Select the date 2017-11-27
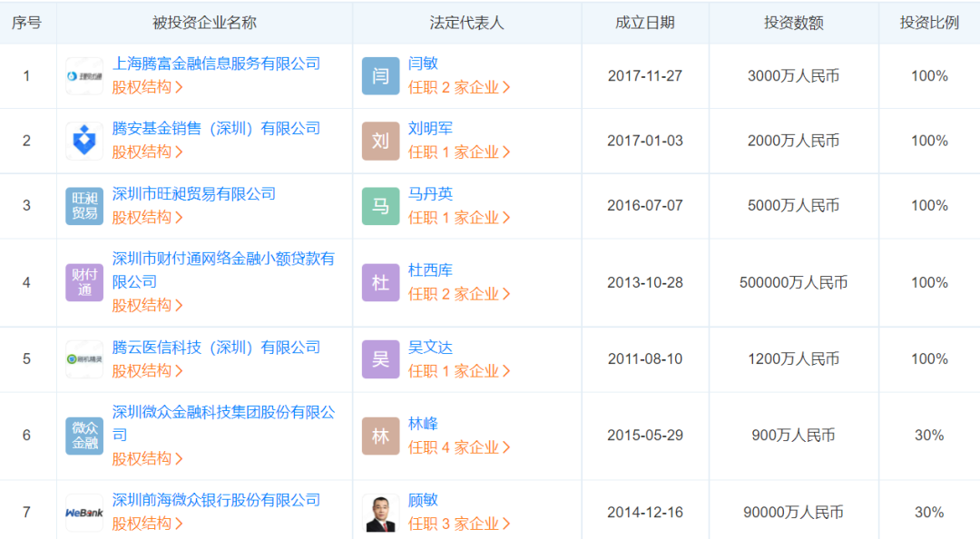Viewport: 980px width, 539px height. click(x=645, y=76)
